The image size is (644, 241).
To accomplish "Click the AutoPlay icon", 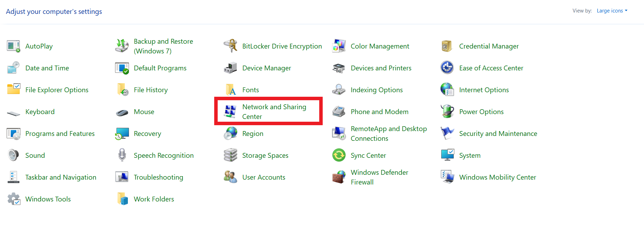I will tap(14, 46).
